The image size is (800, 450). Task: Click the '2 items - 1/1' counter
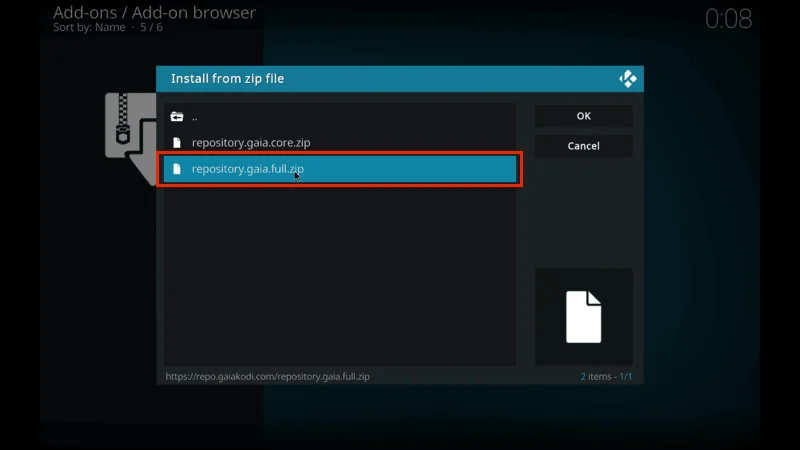click(x=606, y=377)
